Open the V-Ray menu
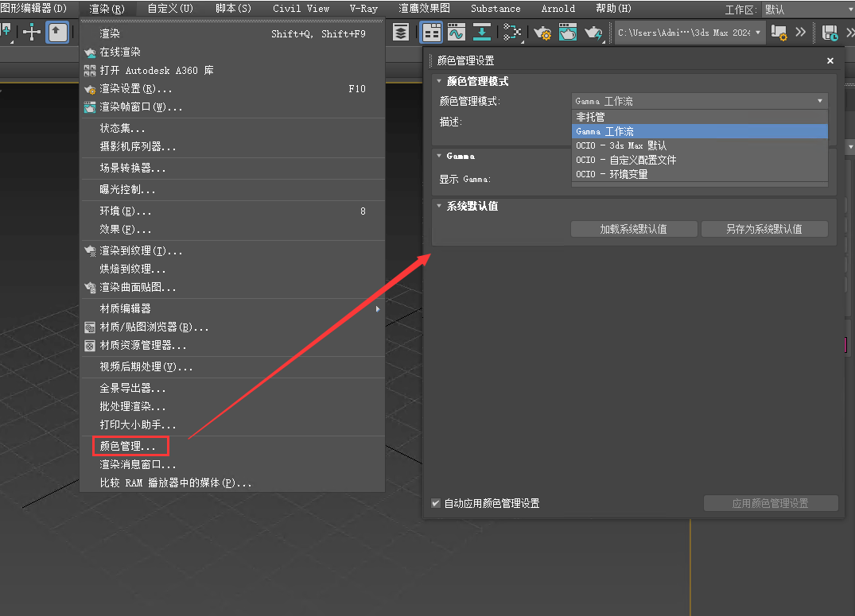Image resolution: width=855 pixels, height=616 pixels. 363,9
